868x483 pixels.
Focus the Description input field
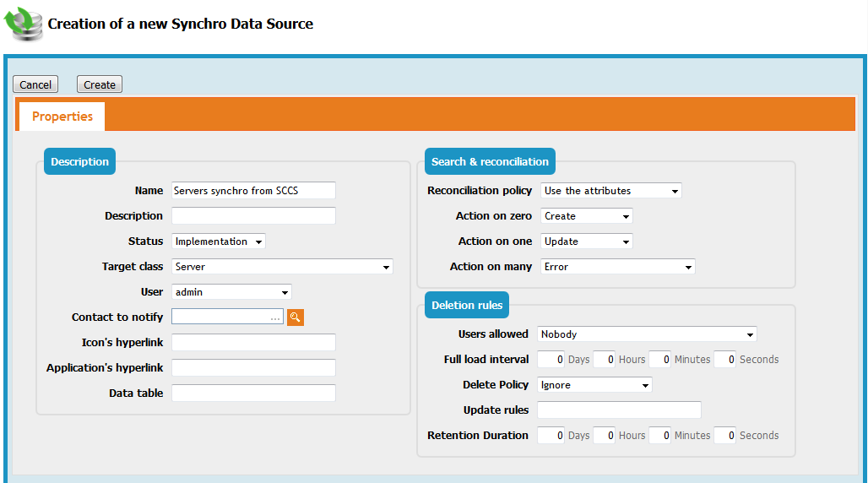coord(253,216)
